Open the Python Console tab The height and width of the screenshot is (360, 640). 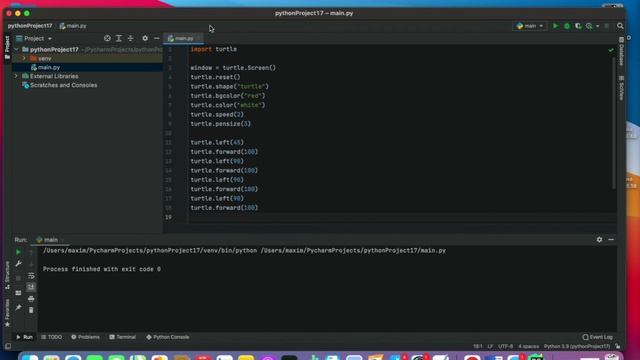click(x=168, y=337)
